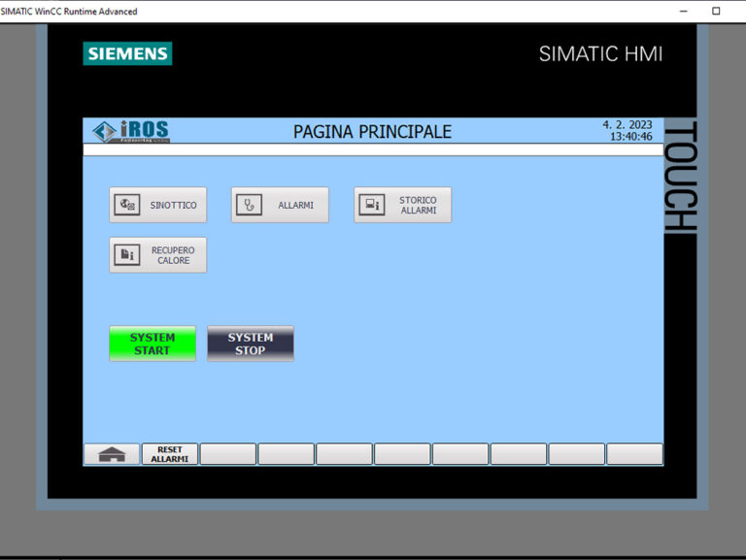Maximize the WinCC Runtime window
This screenshot has height=560, width=746.
[x=716, y=11]
